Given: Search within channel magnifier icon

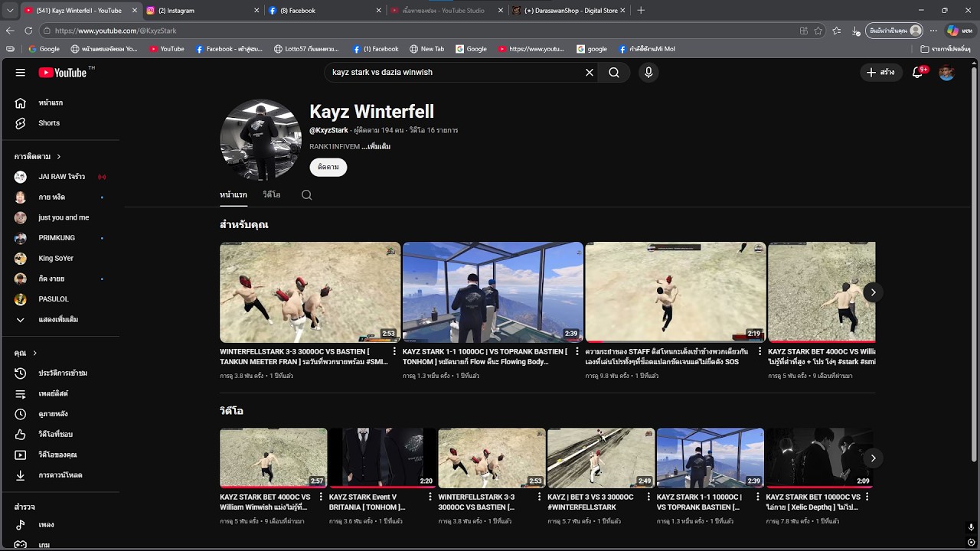Looking at the screenshot, I should (306, 195).
